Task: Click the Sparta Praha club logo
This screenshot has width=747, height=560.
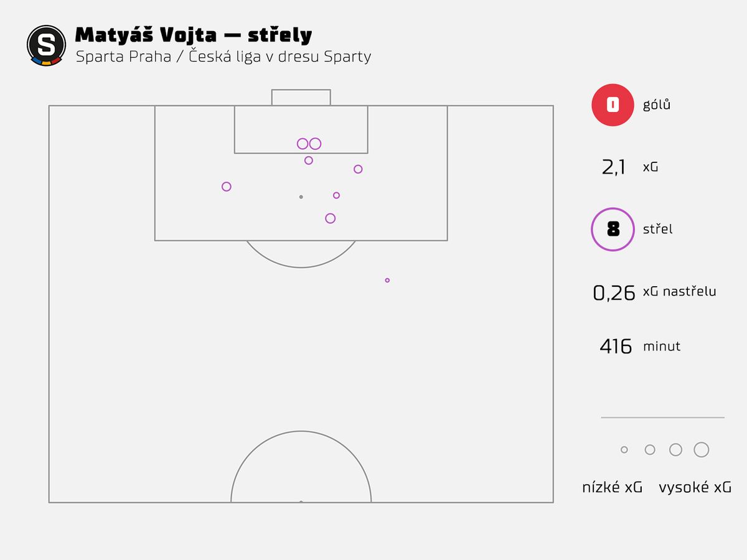Action: [x=46, y=45]
